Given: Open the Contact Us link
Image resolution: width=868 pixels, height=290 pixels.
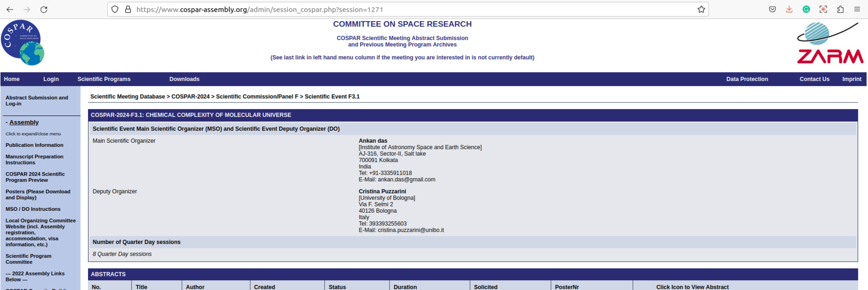Looking at the screenshot, I should click(814, 79).
